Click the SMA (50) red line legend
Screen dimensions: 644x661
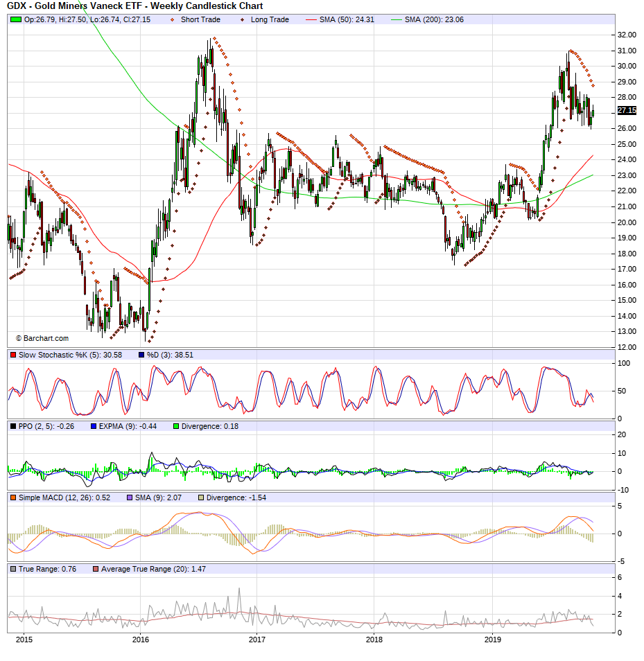pos(311,20)
